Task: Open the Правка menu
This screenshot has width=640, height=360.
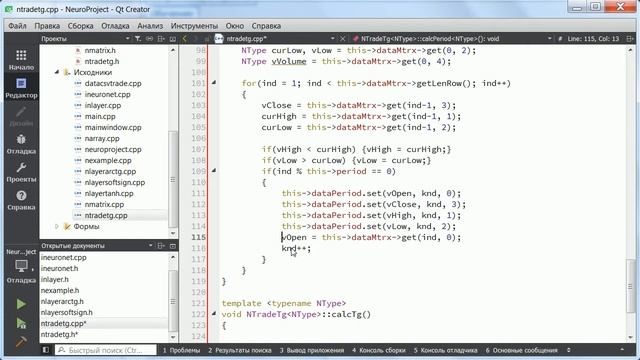Action: coord(47,26)
